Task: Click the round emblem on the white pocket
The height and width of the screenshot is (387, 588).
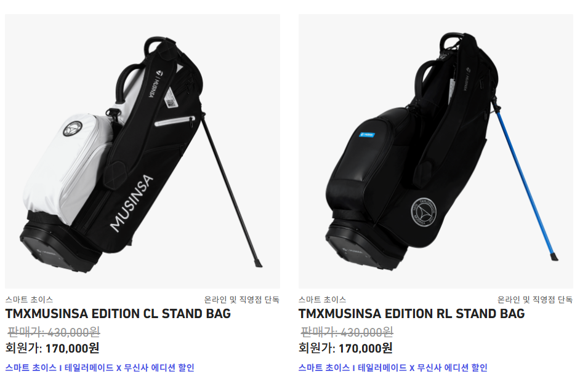Action: (73, 129)
